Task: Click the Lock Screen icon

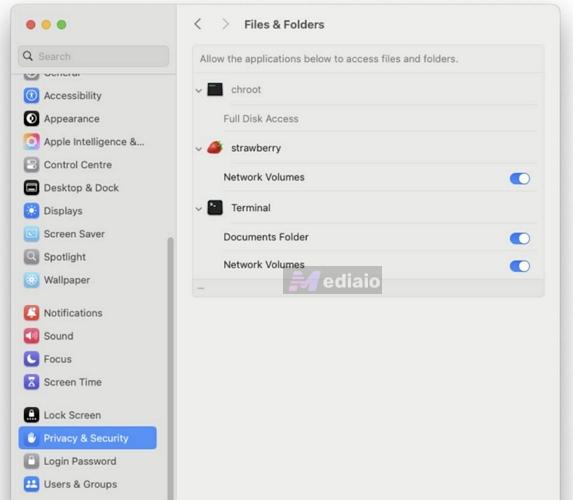Action: (31, 414)
